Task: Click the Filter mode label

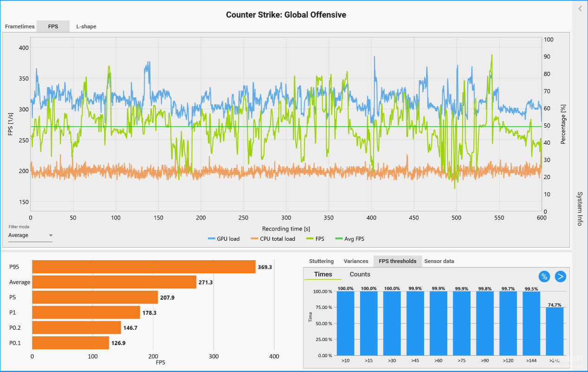Action: [19, 227]
